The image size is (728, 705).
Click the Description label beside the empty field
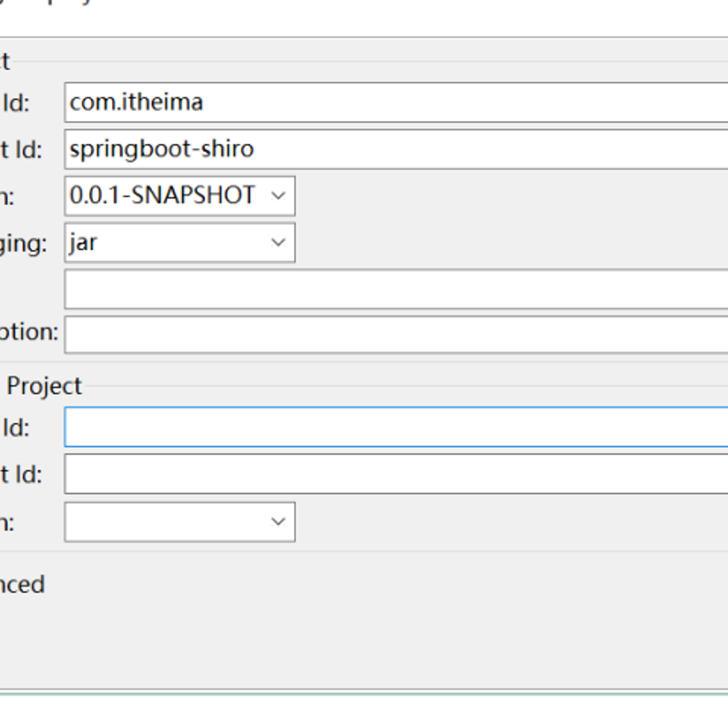(x=29, y=332)
